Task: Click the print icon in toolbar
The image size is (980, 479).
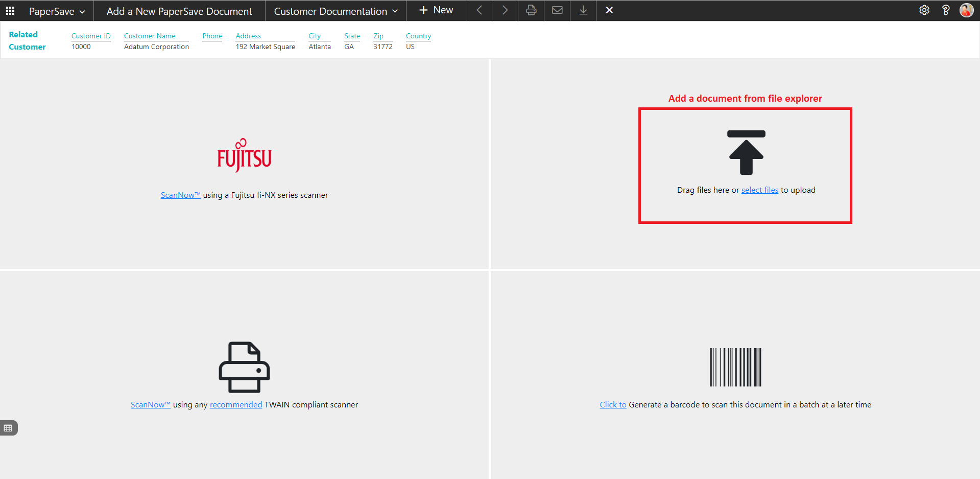Action: coord(531,10)
